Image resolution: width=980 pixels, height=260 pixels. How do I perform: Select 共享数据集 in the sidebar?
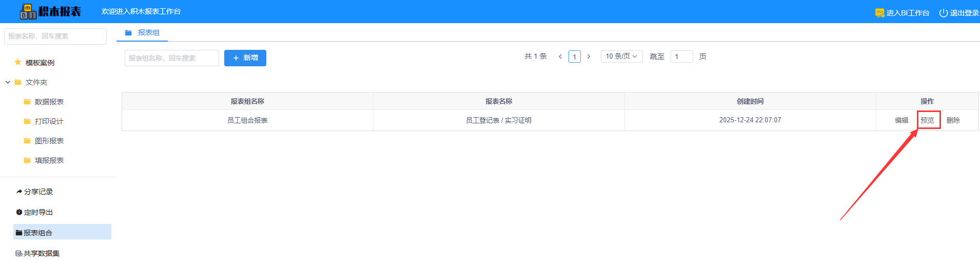41,253
